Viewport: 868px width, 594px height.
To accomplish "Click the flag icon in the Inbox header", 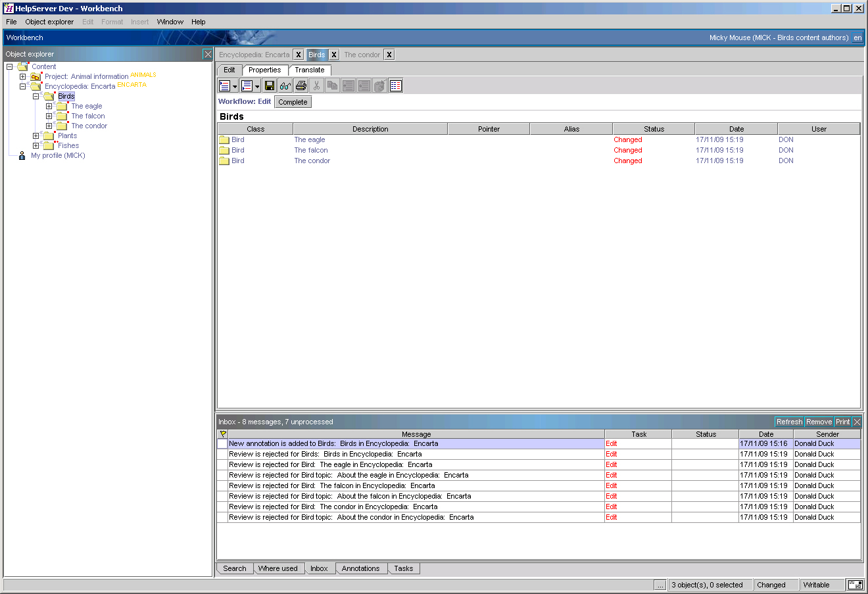I will pyautogui.click(x=223, y=434).
